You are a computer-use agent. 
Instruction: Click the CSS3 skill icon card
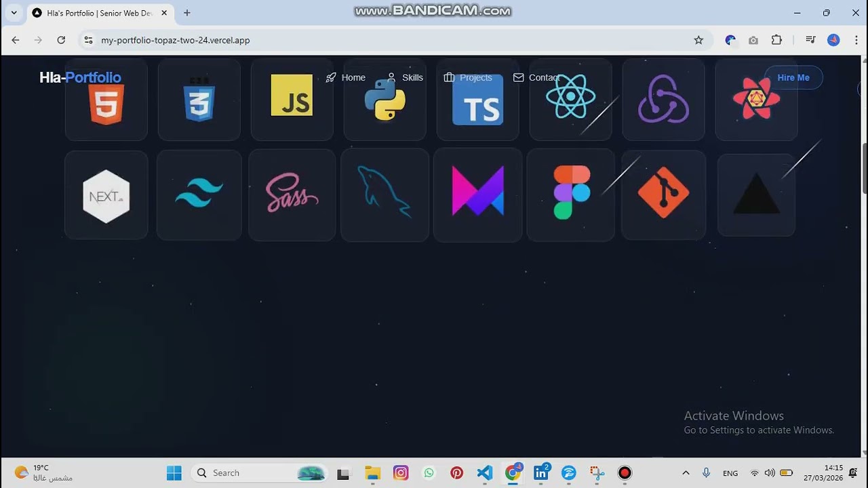point(199,100)
